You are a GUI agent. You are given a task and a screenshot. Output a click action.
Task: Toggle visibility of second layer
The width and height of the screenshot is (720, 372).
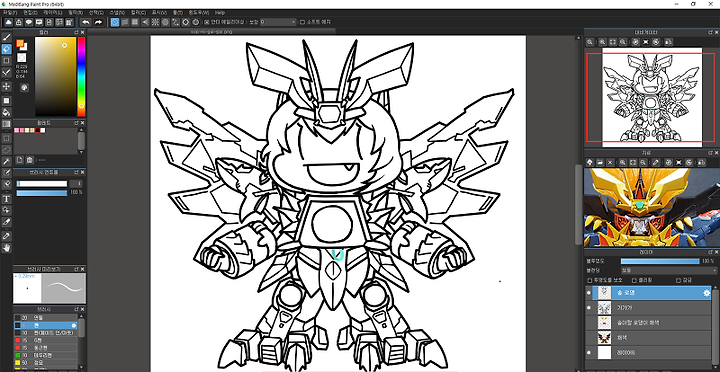coord(588,307)
